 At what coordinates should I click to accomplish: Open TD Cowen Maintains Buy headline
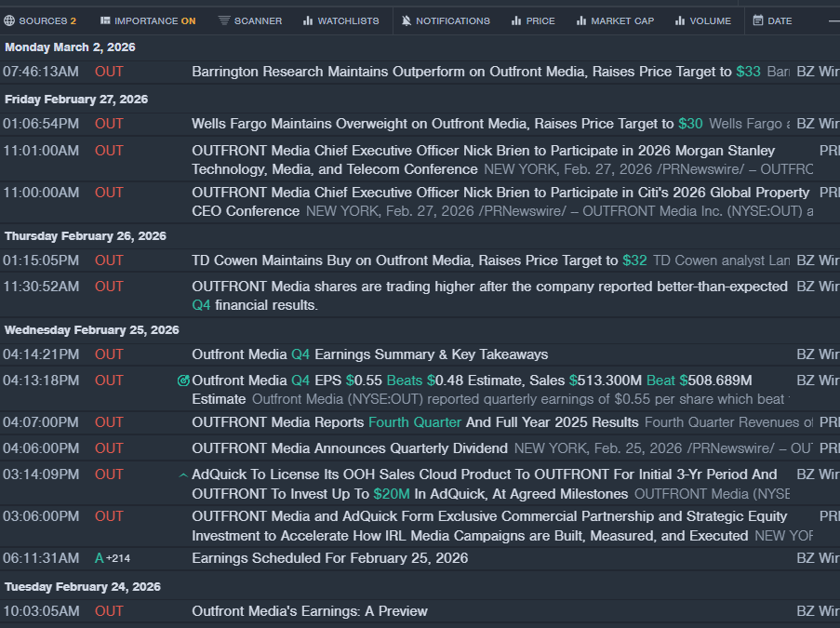pos(419,261)
